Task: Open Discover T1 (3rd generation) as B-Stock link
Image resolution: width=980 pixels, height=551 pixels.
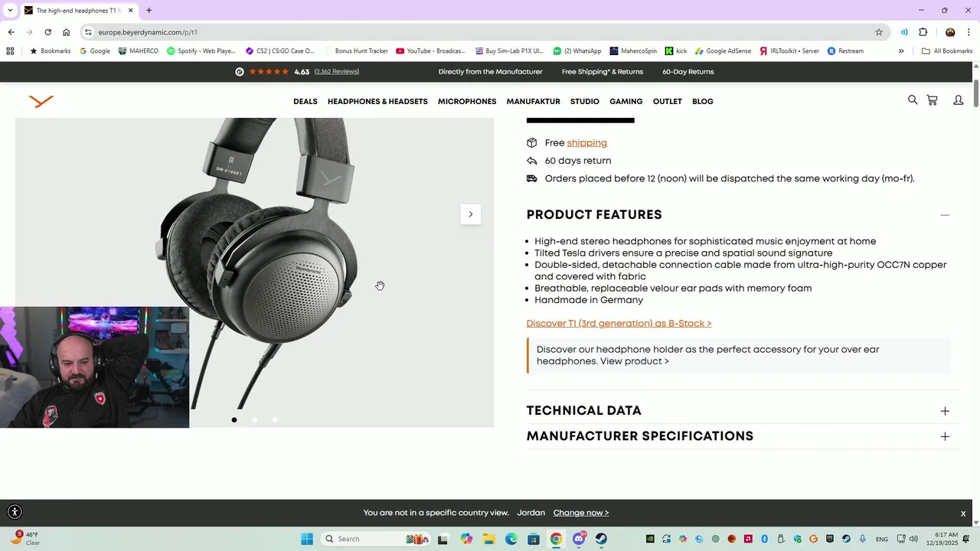Action: 619,324
